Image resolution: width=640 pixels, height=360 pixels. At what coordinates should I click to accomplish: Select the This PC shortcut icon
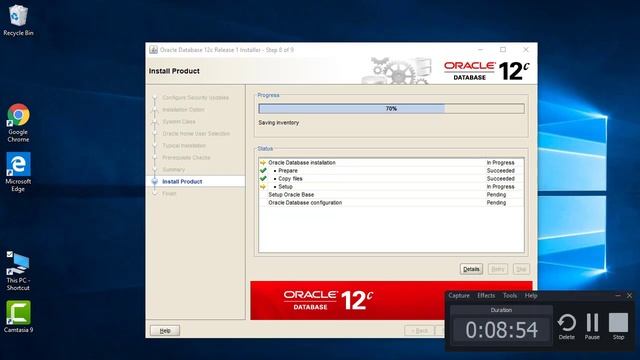pyautogui.click(x=18, y=271)
